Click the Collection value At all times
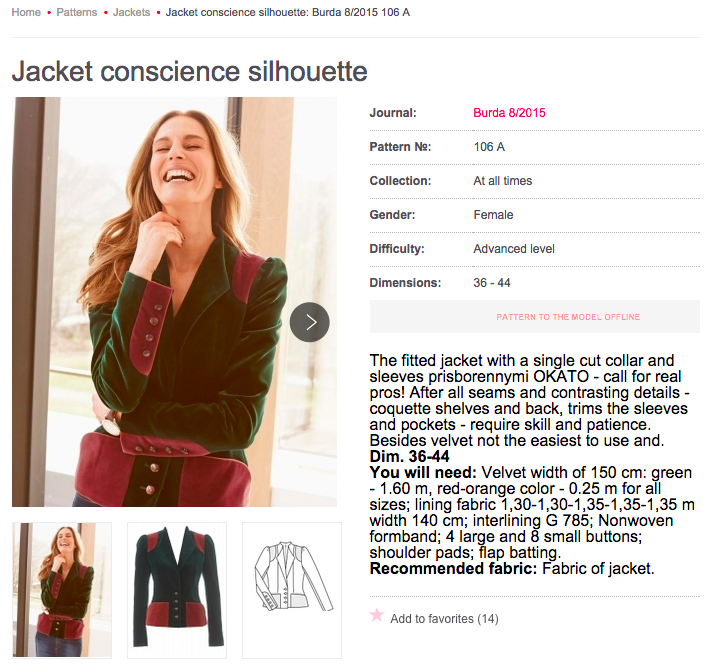The image size is (712, 671). (x=503, y=181)
